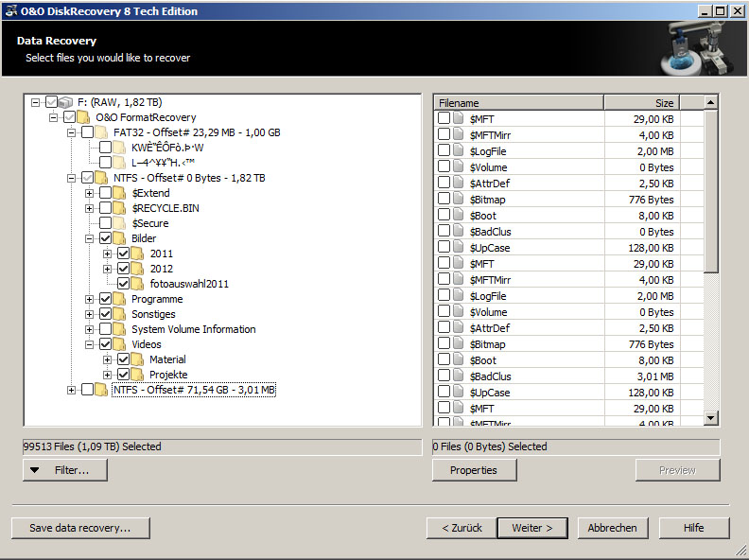The width and height of the screenshot is (749, 560).
Task: Click the $Extend folder icon
Action: coord(119,193)
